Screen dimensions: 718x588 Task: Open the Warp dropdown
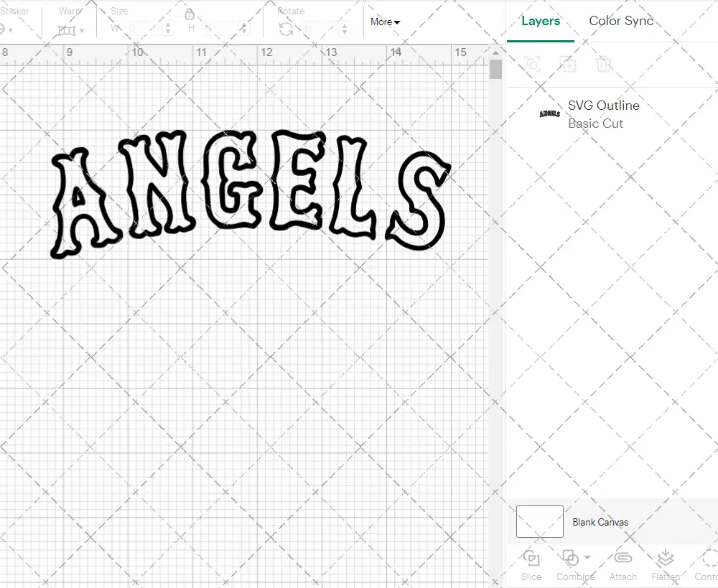(71, 30)
